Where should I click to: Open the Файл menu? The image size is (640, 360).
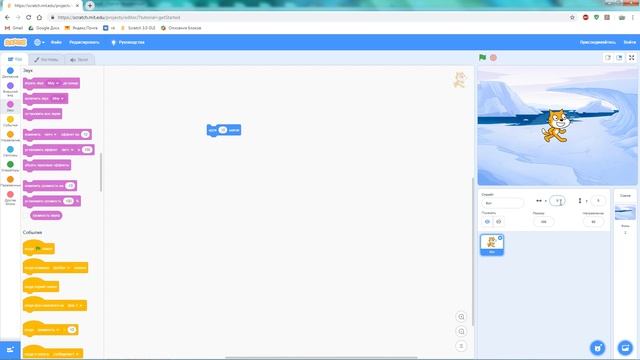[56, 42]
